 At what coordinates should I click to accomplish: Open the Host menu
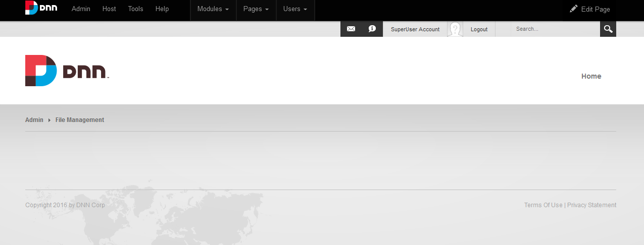tap(109, 9)
